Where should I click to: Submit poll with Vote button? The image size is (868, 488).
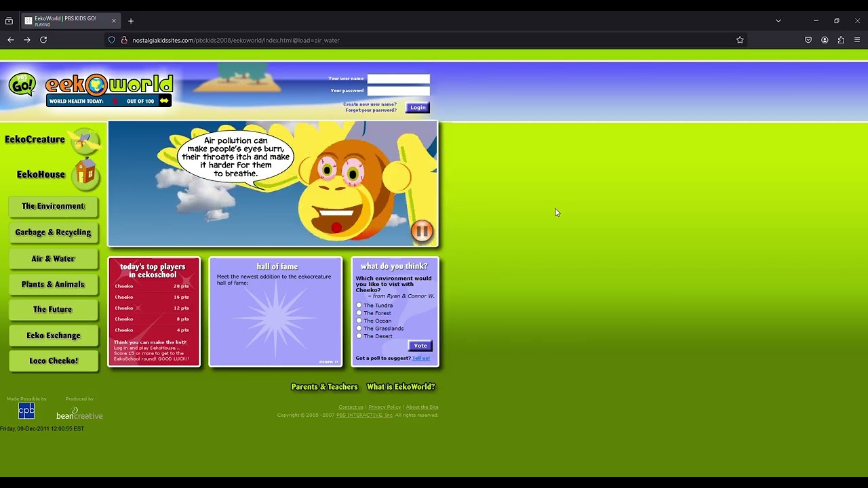[x=420, y=346]
